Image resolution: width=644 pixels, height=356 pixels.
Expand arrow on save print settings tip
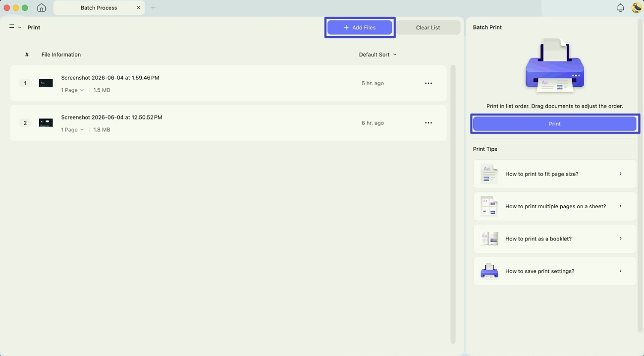coord(621,271)
